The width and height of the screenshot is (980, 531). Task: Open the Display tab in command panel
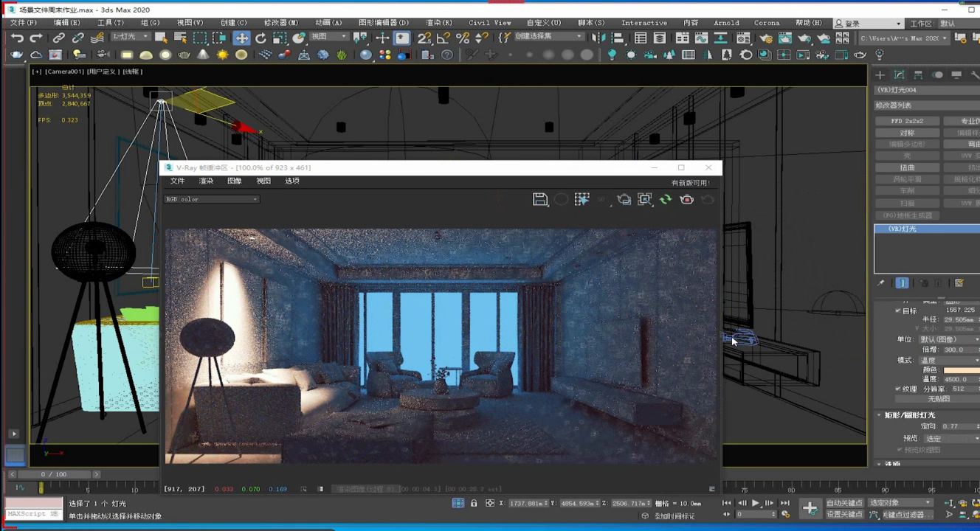point(956,74)
